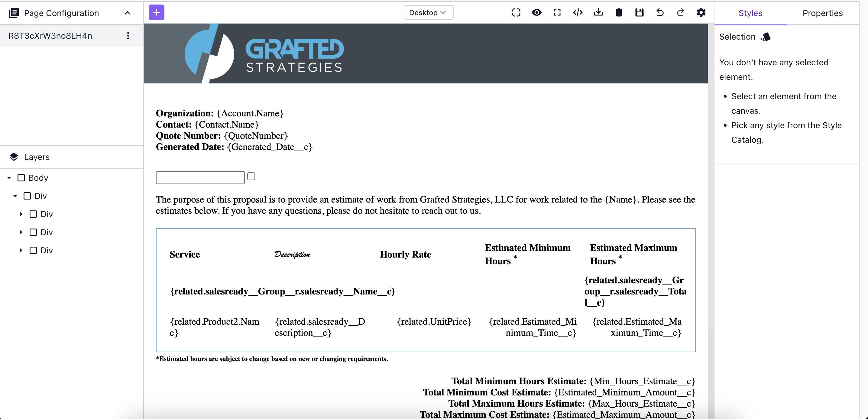The width and height of the screenshot is (868, 419).
Task: Open the view code icon
Action: pyautogui.click(x=578, y=12)
